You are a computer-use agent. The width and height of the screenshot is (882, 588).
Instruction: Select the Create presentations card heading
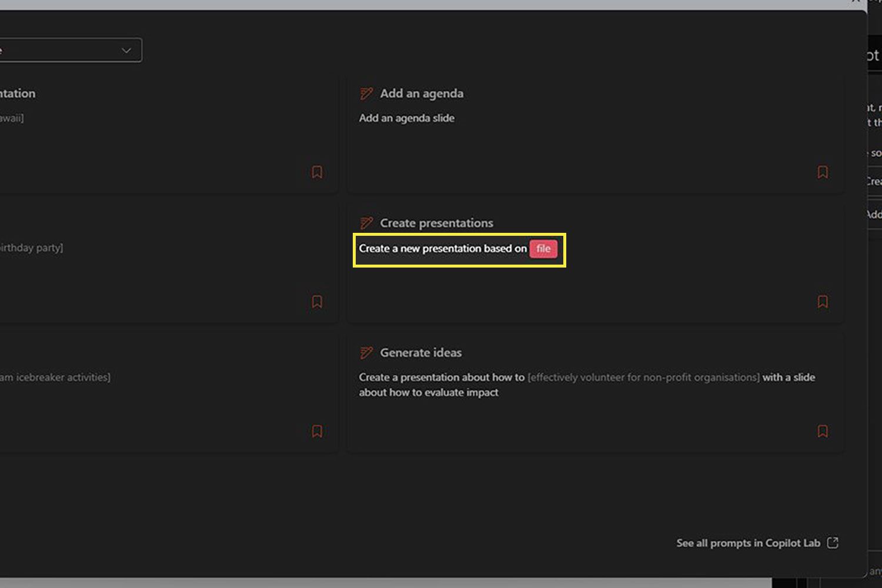[436, 223]
